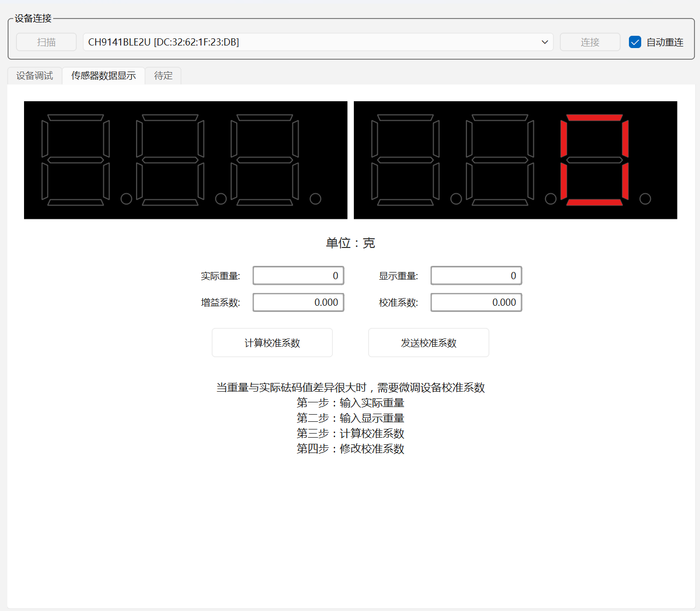Viewport: 700px width, 611px height.
Task: Click the 单位：克 unit label
Action: point(351,243)
